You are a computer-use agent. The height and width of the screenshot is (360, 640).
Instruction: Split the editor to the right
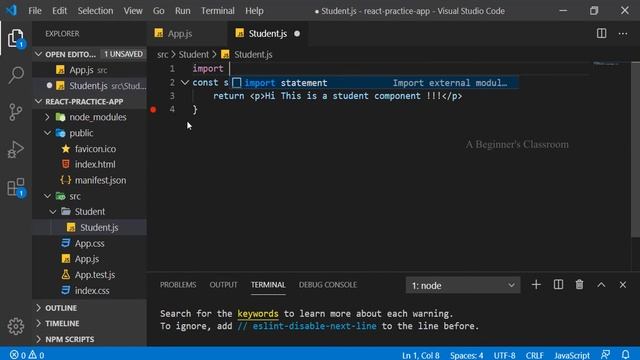point(601,33)
